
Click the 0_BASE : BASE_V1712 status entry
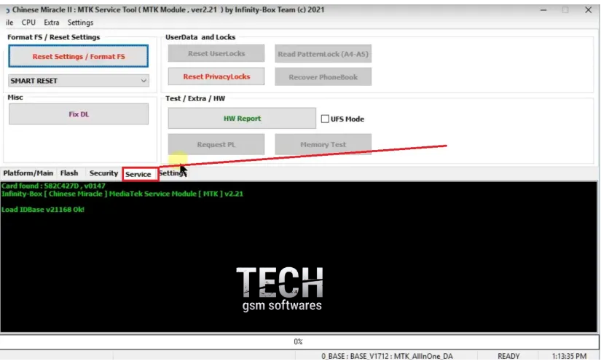coord(387,356)
